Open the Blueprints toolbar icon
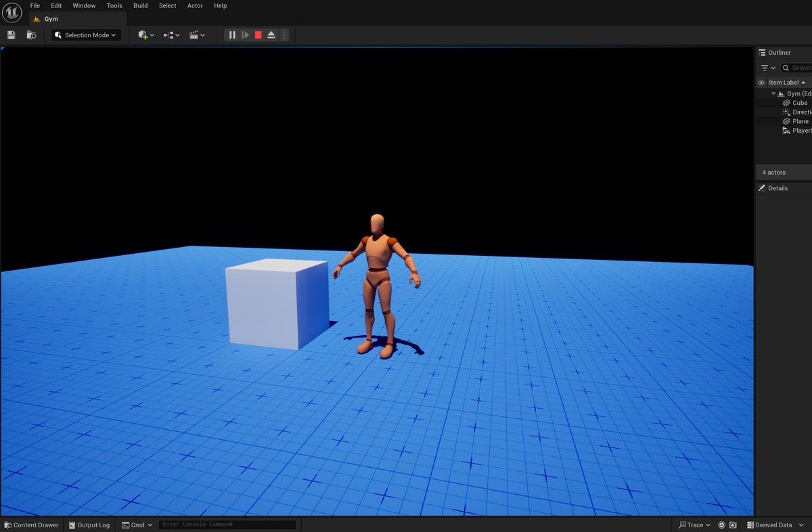812x532 pixels. pos(169,35)
